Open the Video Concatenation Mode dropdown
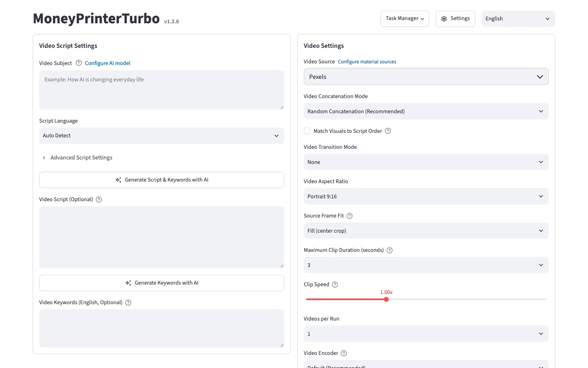This screenshot has width=588, height=368. click(x=426, y=111)
